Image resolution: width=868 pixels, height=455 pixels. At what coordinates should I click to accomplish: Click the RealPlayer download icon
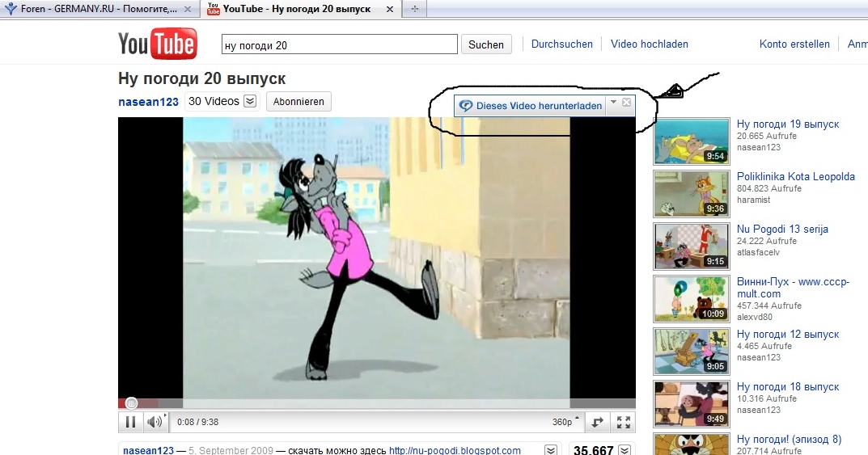[466, 106]
